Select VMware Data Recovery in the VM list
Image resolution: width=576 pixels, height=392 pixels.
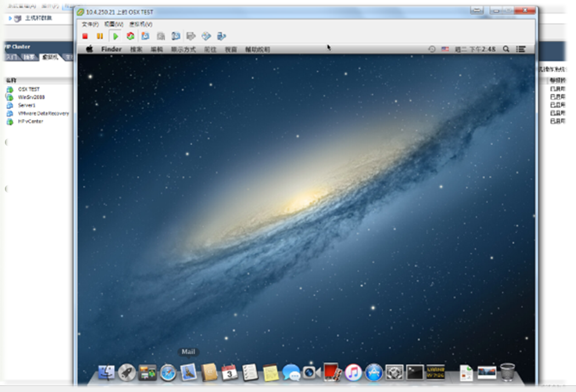click(43, 113)
